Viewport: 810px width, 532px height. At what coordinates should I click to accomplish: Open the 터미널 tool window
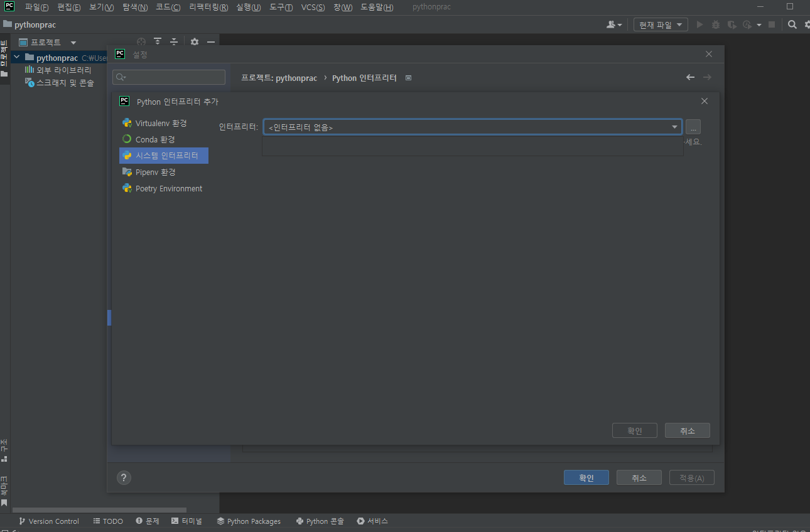187,521
